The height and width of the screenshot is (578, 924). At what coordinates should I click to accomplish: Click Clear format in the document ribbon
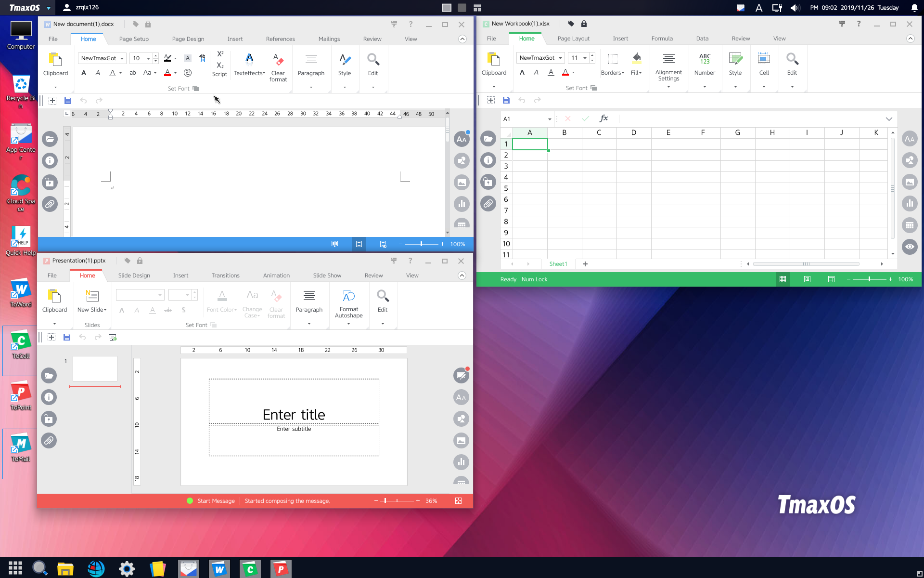[x=278, y=67]
